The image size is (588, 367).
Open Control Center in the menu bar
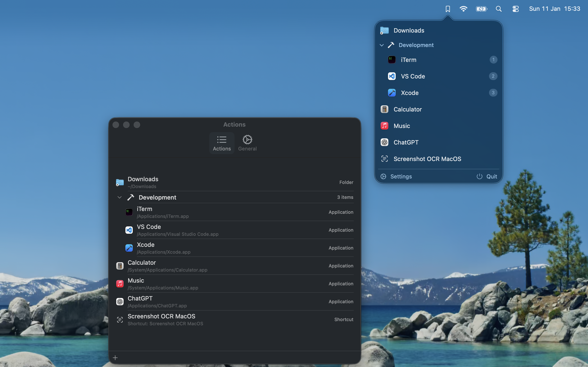515,9
